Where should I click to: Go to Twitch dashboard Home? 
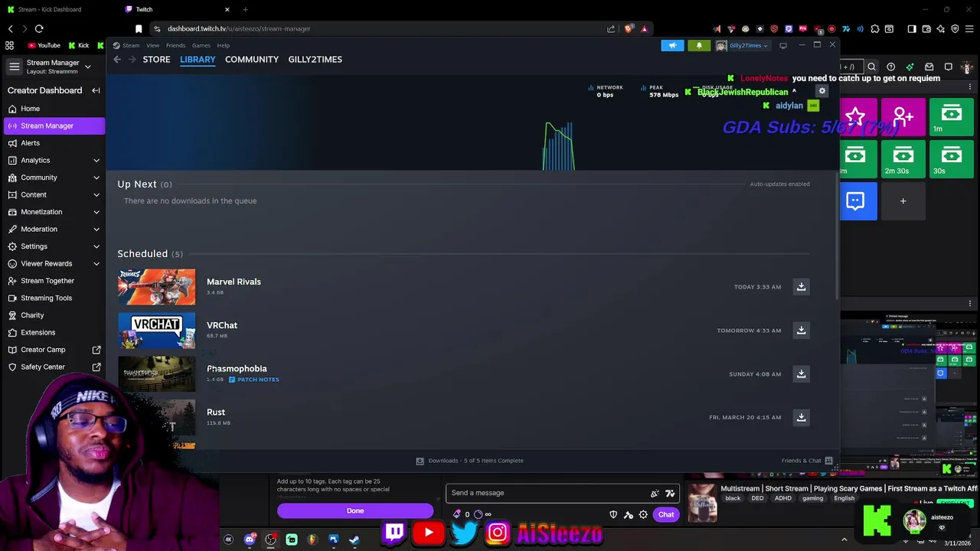pos(53,109)
